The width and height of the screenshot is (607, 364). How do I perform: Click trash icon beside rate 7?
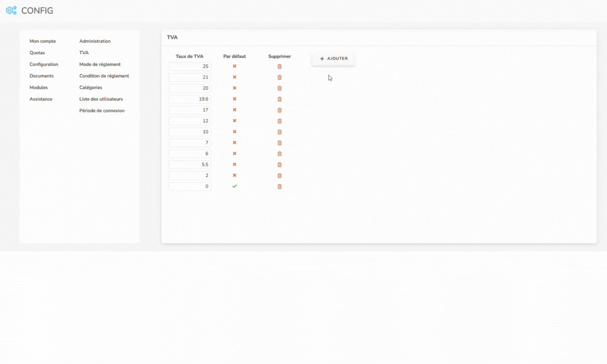pyautogui.click(x=280, y=143)
